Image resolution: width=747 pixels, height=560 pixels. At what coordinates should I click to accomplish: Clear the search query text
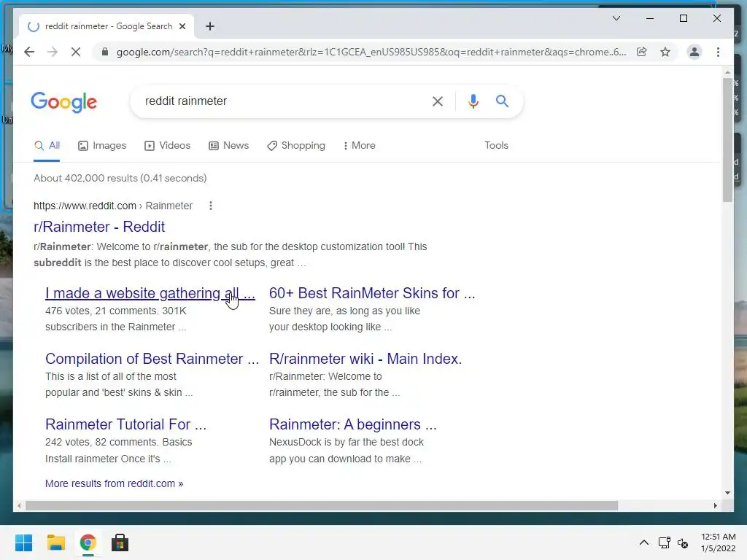pos(438,101)
